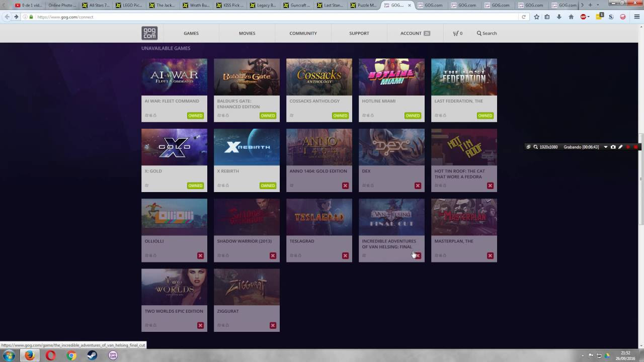
Task: Click the GOG.com logo in header
Action: 149,33
